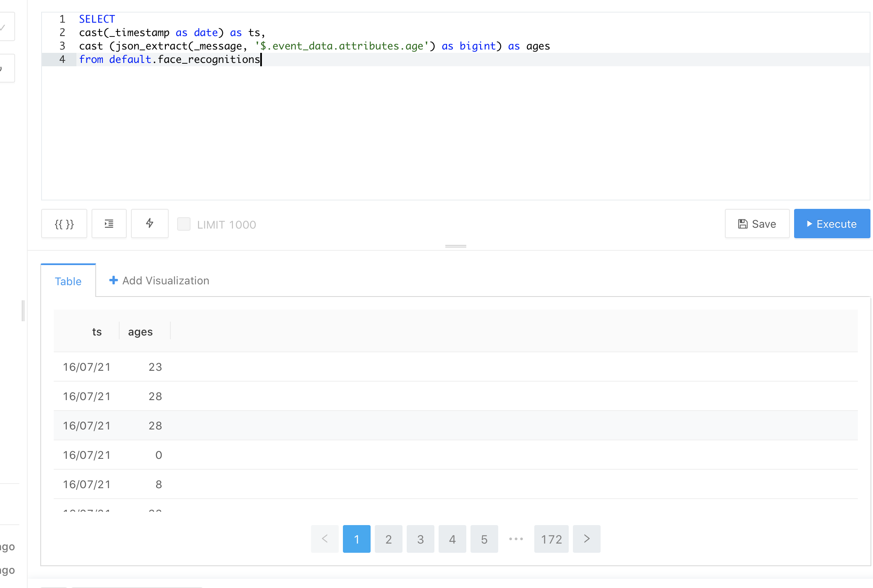873x588 pixels.
Task: Sort by the ts column header
Action: (x=97, y=332)
